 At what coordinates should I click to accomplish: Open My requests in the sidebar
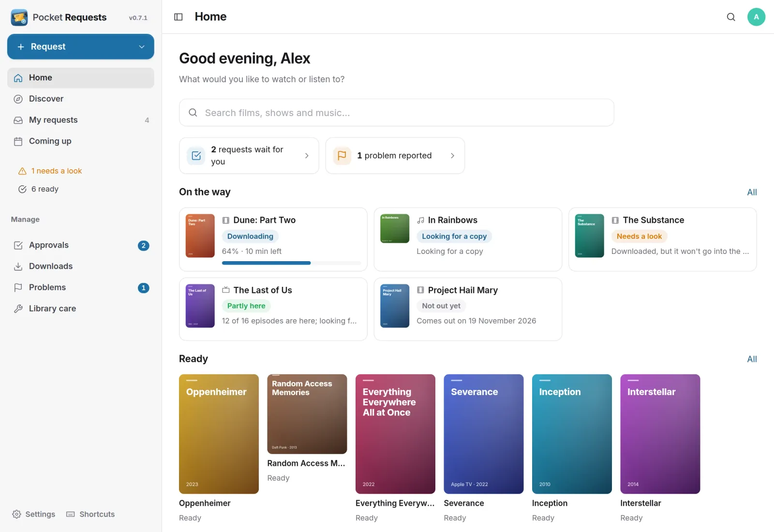81,120
